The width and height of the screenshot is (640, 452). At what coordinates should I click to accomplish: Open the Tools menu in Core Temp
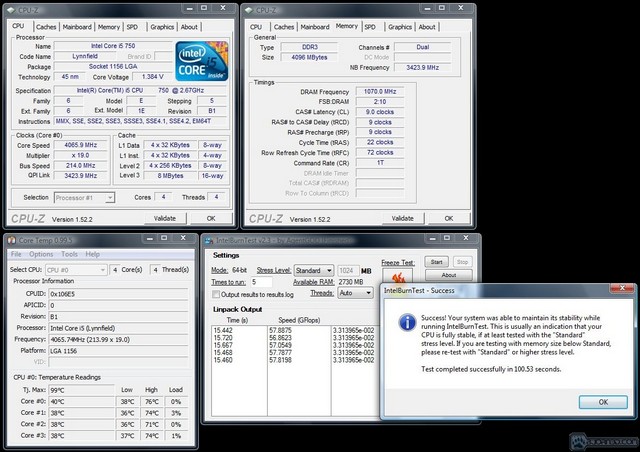69,254
